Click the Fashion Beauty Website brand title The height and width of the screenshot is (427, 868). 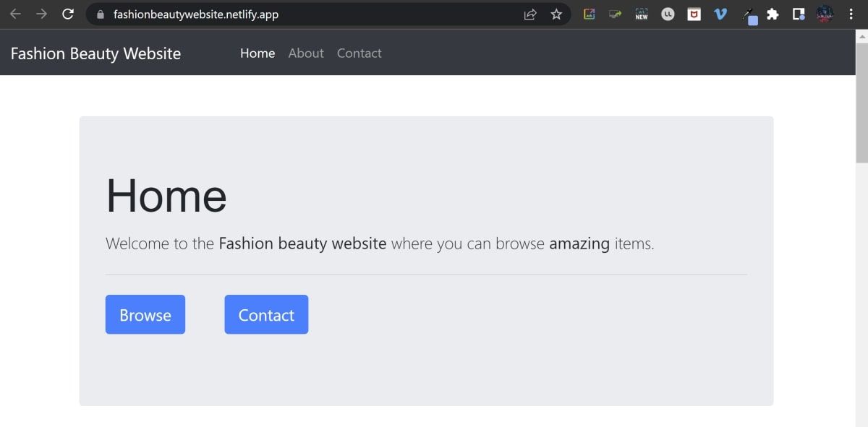click(x=95, y=53)
